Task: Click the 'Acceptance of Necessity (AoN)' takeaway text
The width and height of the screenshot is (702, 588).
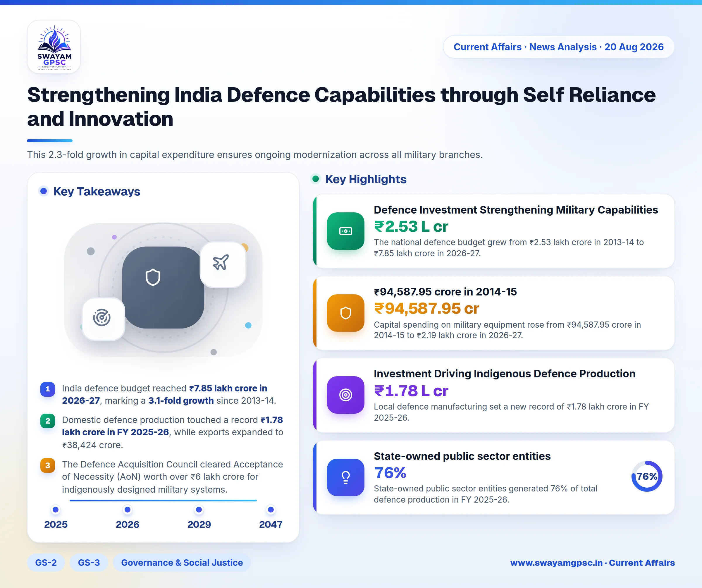Action: 173,477
